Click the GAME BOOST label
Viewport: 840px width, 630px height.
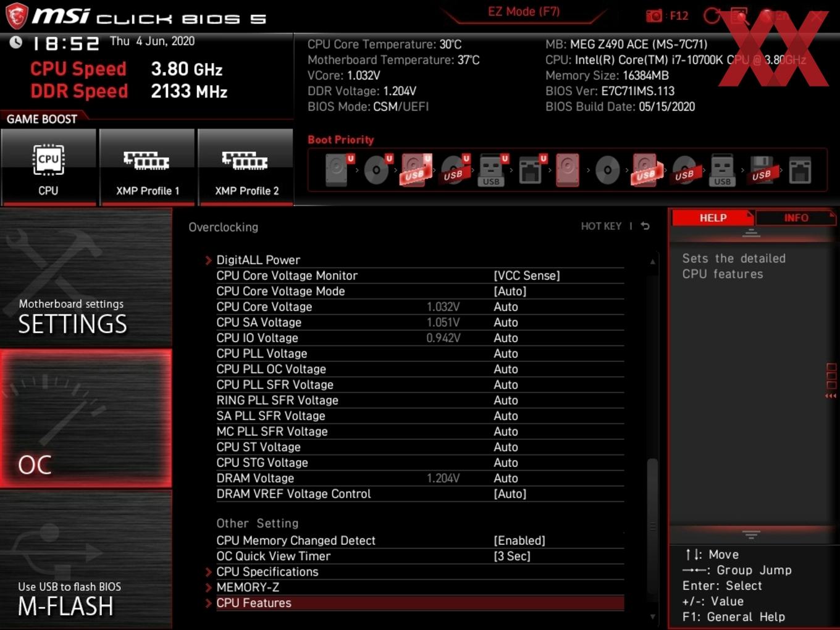42,119
